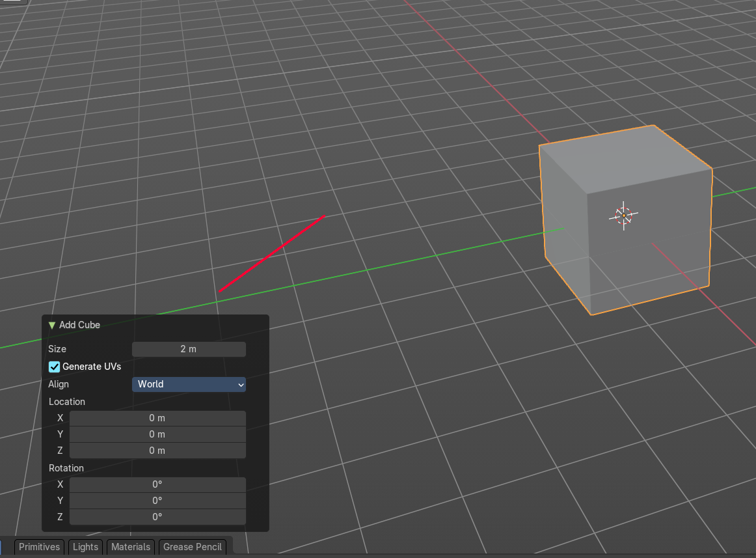Click the "Align" label text
756x558 pixels.
click(x=59, y=384)
